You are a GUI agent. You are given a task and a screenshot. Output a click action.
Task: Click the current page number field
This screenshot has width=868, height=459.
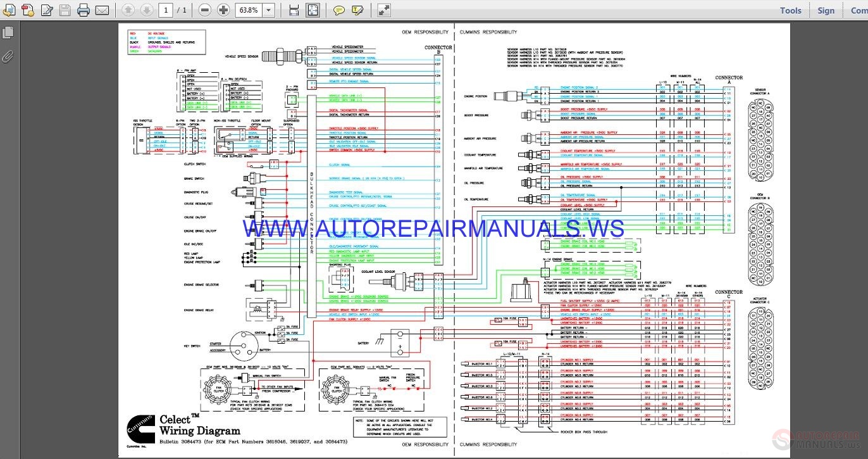(166, 10)
